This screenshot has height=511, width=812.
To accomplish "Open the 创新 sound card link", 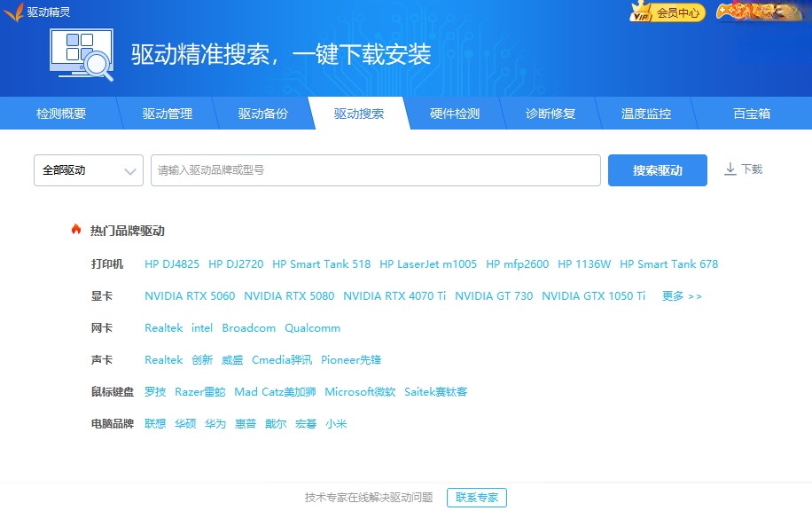I will (x=202, y=359).
